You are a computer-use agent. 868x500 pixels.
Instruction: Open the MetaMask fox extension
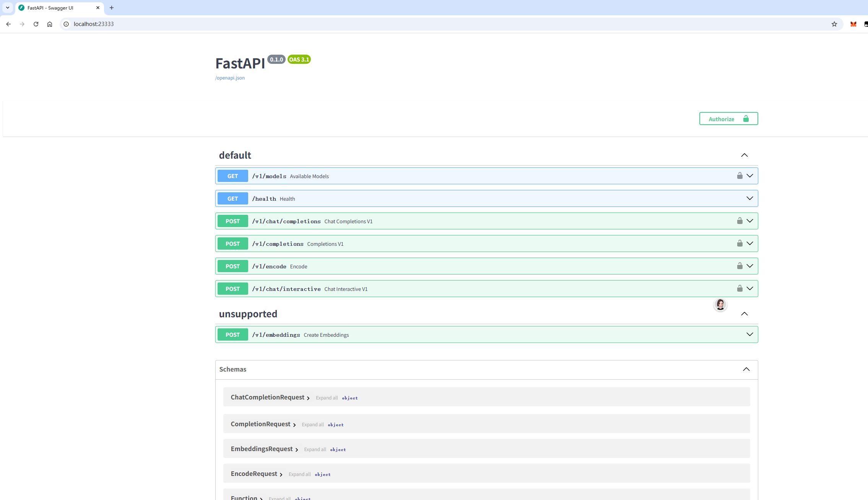(853, 24)
